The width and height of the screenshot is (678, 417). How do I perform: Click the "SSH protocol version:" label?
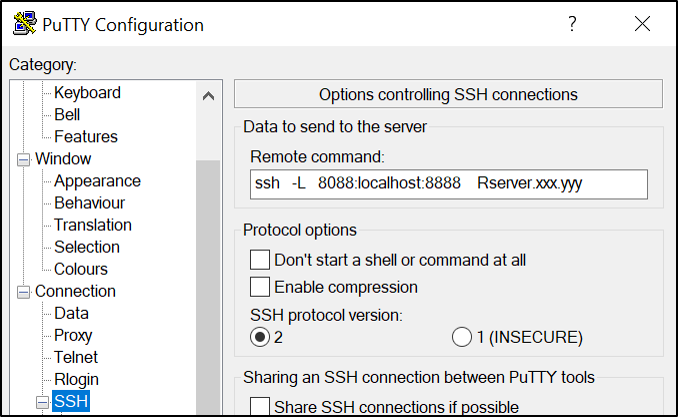pos(326,315)
